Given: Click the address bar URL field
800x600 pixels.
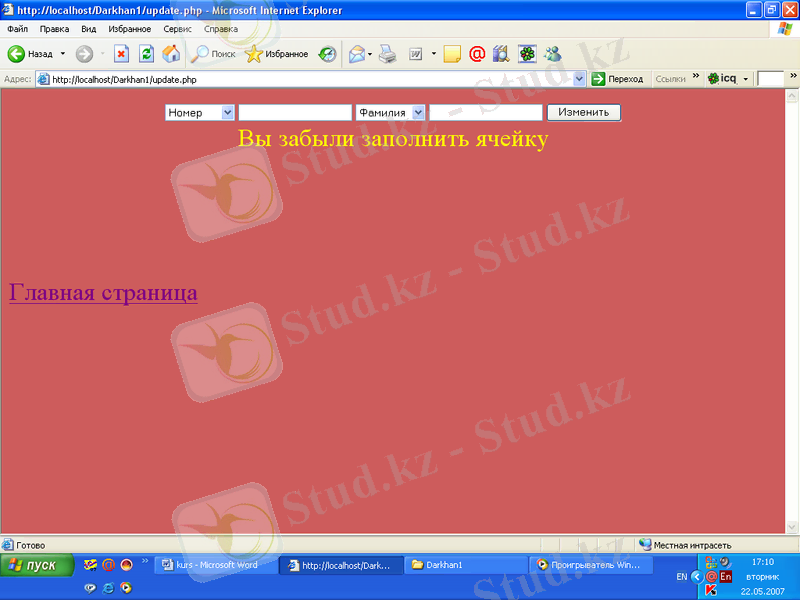Looking at the screenshot, I should coord(306,80).
